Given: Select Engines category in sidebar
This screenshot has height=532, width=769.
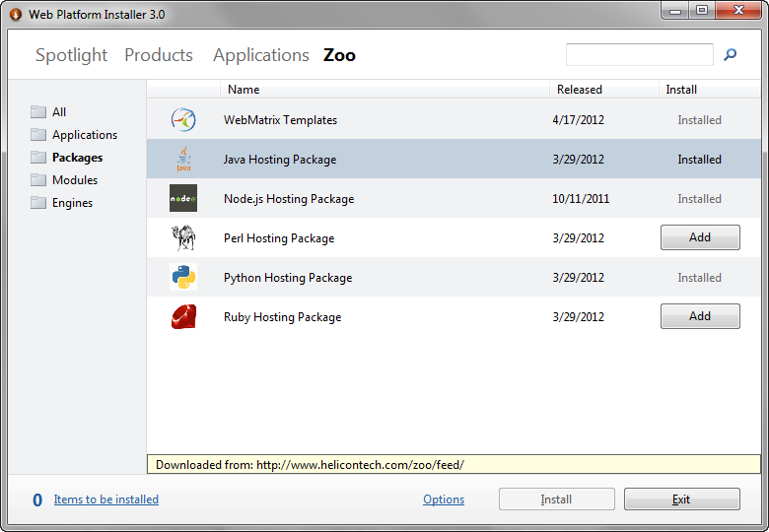Looking at the screenshot, I should [x=73, y=203].
